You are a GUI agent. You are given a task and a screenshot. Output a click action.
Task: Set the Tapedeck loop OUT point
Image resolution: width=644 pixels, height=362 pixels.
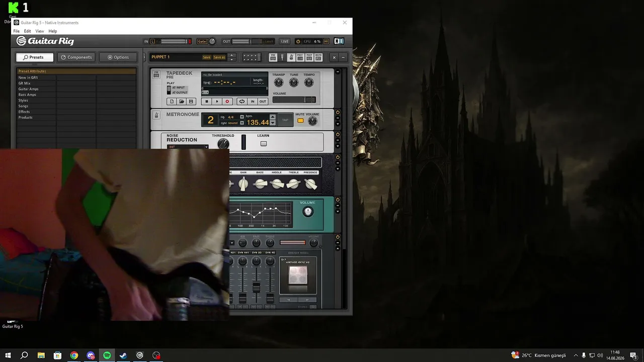pyautogui.click(x=263, y=102)
